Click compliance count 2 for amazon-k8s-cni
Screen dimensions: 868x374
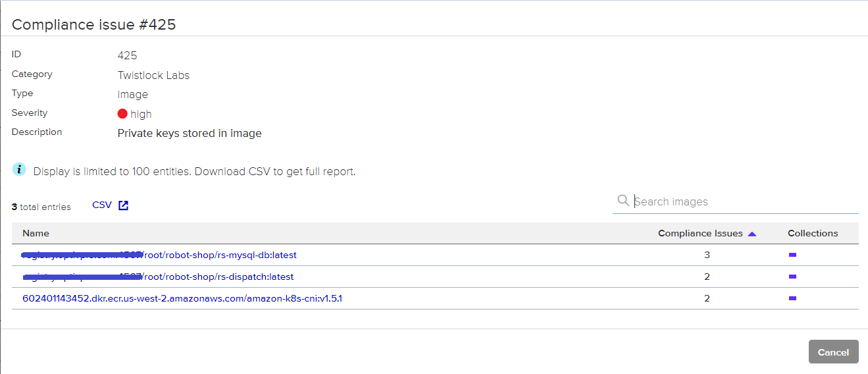click(x=707, y=298)
